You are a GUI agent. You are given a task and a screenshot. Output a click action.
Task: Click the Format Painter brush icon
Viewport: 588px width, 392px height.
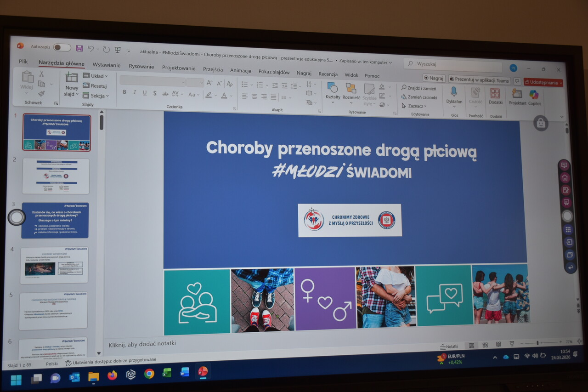[x=42, y=94]
